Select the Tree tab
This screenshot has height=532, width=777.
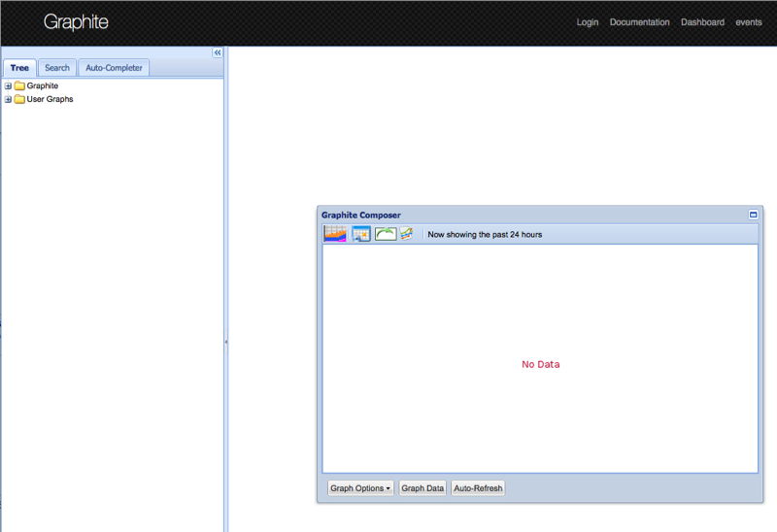coord(19,68)
